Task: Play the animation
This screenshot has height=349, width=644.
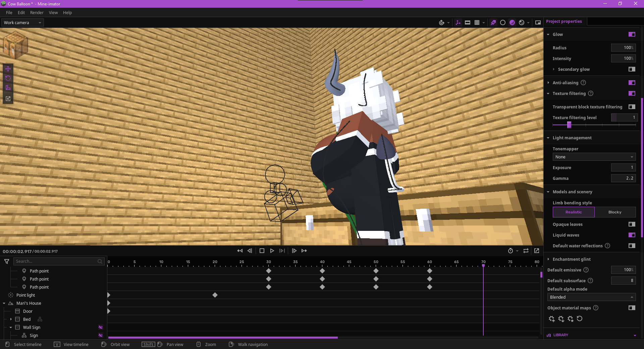Action: [272, 251]
